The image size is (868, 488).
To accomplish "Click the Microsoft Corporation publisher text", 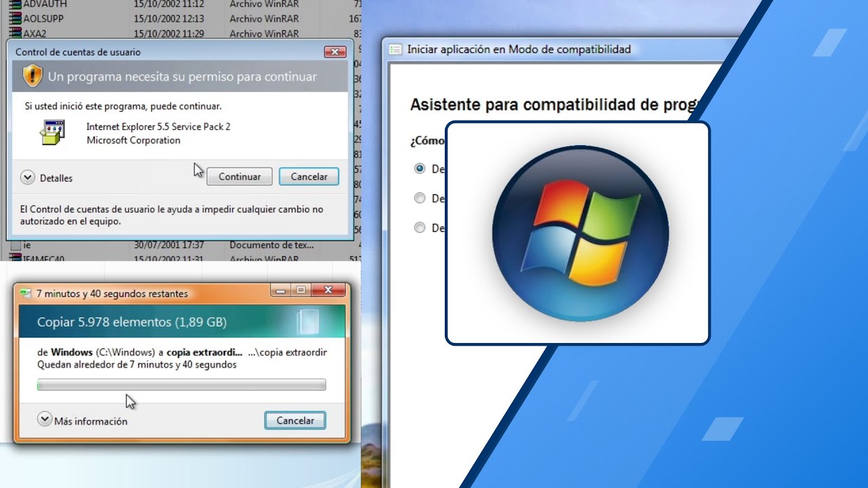I will (134, 140).
